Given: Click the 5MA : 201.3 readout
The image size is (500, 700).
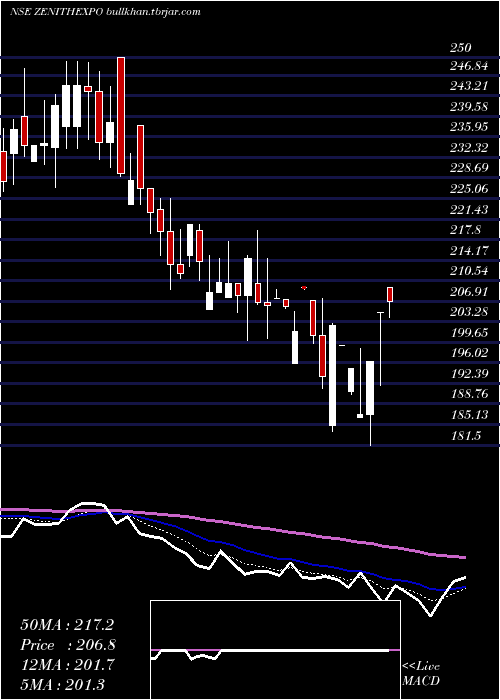Looking at the screenshot, I should click(x=62, y=684).
